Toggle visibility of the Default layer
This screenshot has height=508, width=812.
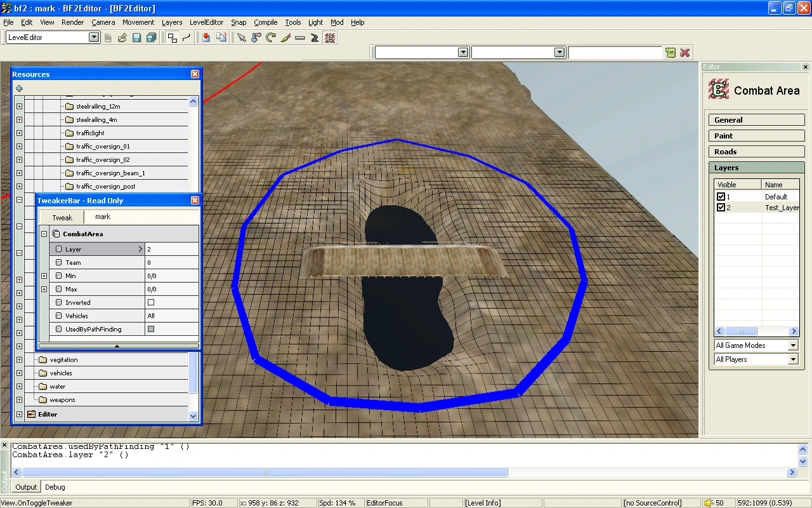pos(721,197)
